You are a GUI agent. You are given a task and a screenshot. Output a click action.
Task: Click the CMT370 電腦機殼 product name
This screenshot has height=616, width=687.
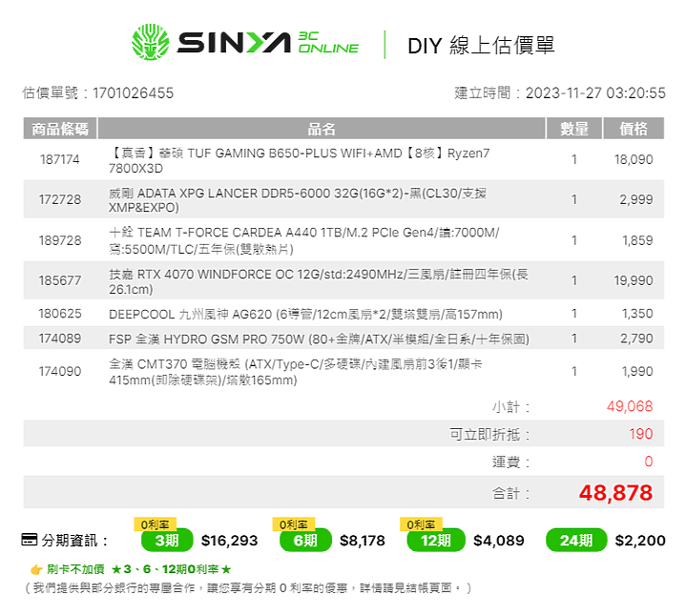296,372
